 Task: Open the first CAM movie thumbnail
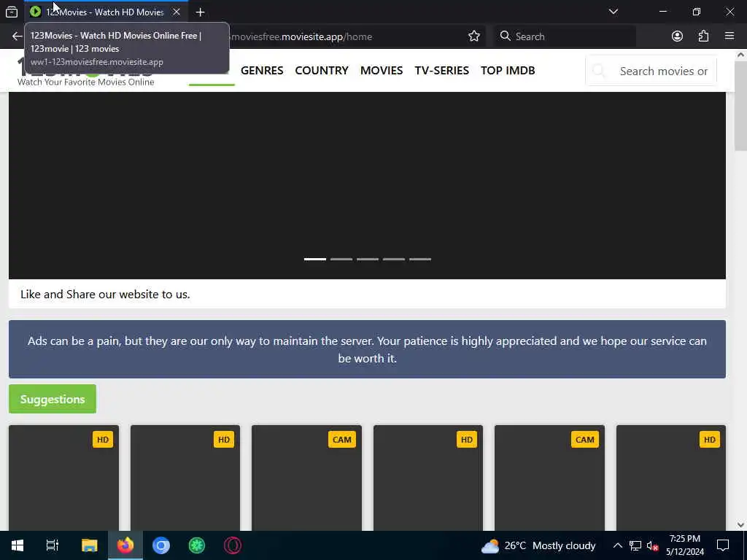click(x=306, y=478)
